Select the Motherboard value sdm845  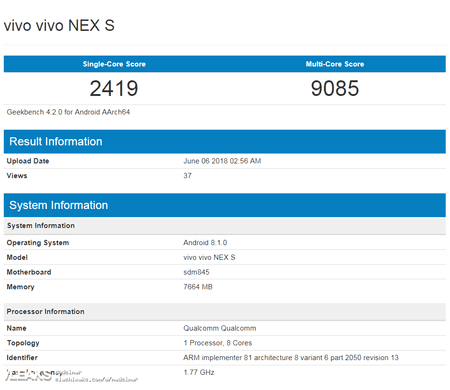tap(196, 272)
